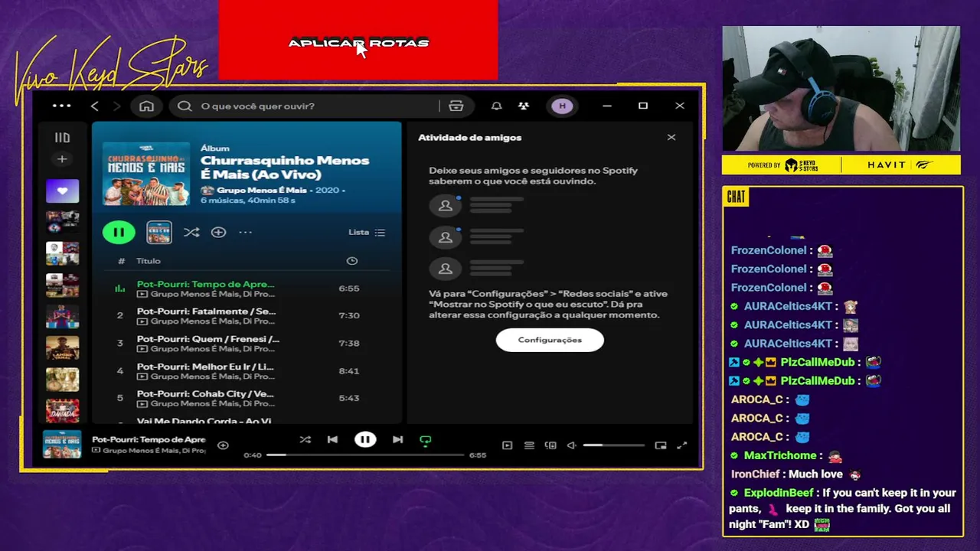Open the Liked Songs heart playlist

tap(62, 191)
